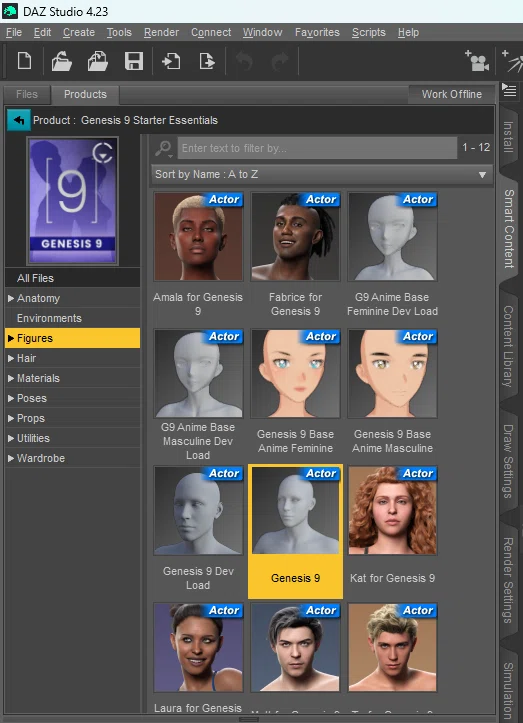The width and height of the screenshot is (523, 723).
Task: Click the Export file icon
Action: (x=207, y=61)
